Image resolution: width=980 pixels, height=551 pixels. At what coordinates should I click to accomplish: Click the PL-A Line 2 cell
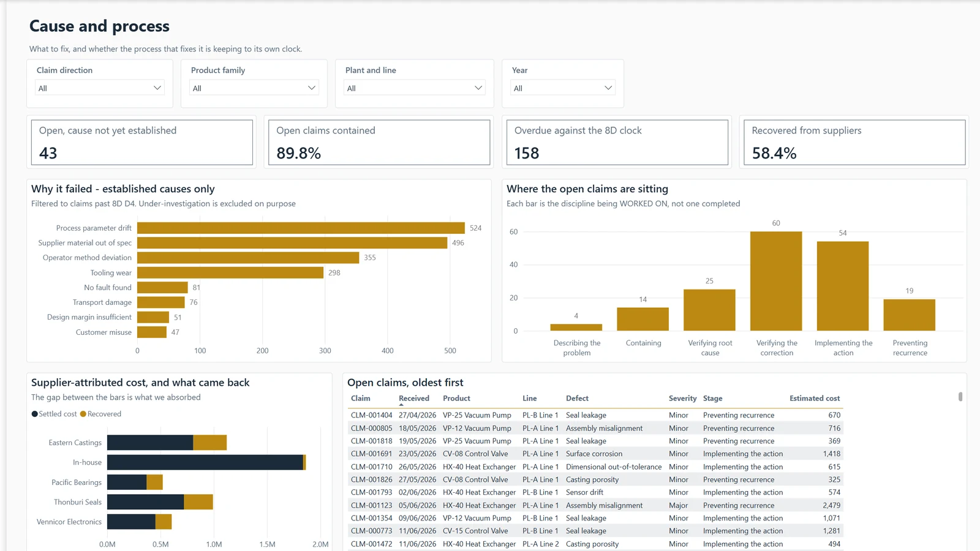(x=540, y=544)
